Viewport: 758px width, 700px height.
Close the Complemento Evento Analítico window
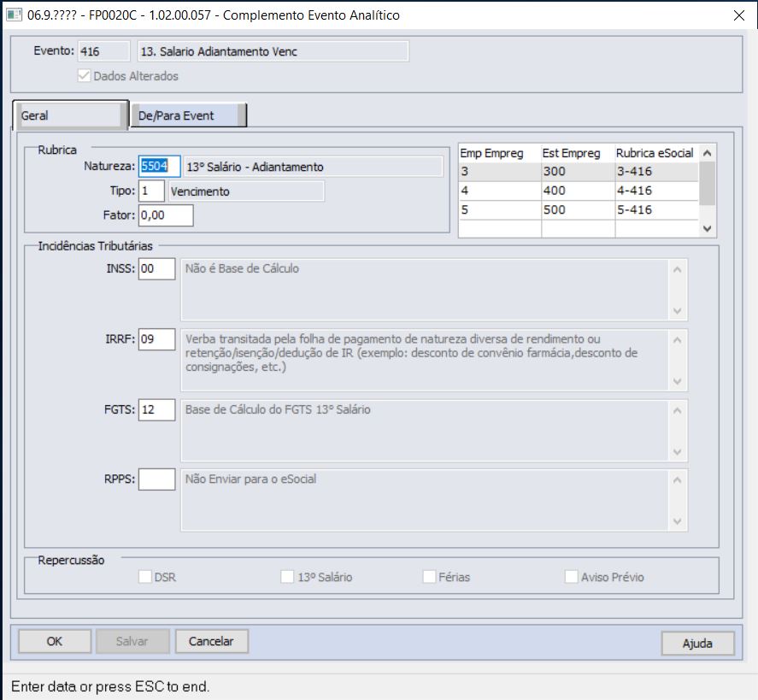[738, 15]
